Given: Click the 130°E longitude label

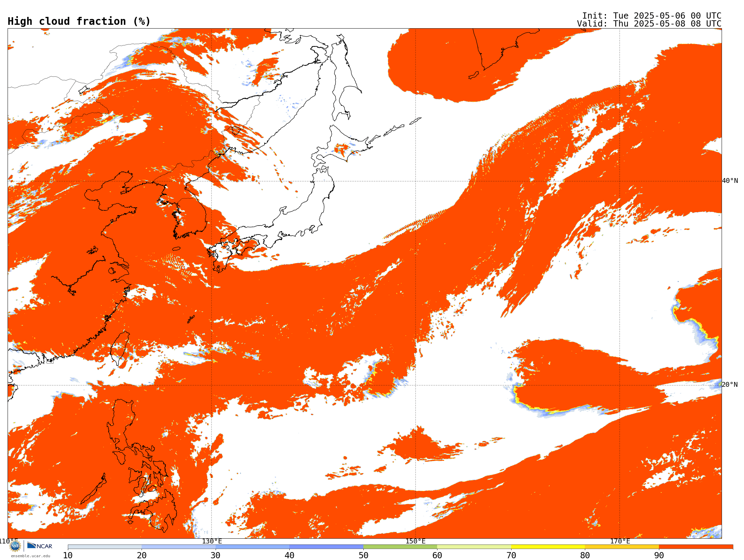Looking at the screenshot, I should (x=212, y=541).
